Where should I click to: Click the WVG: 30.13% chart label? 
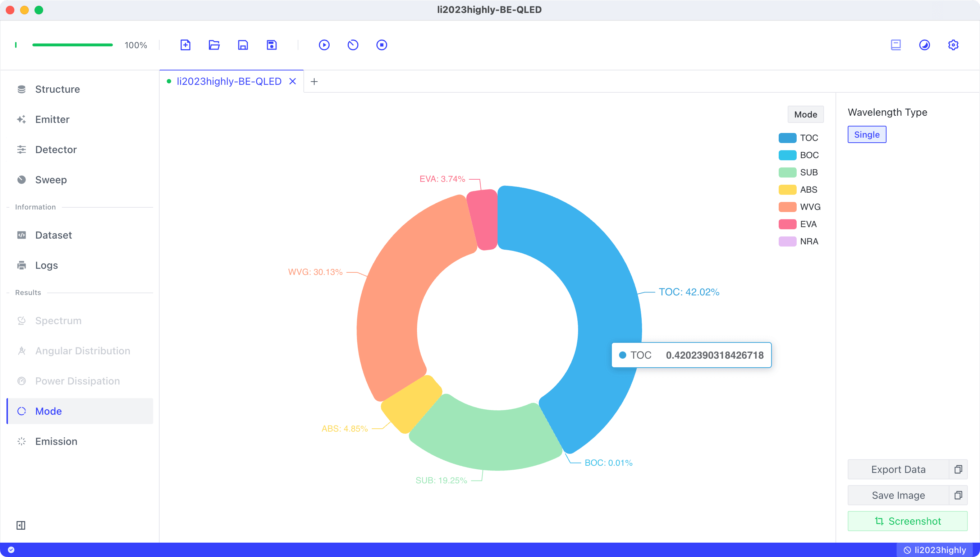315,272
